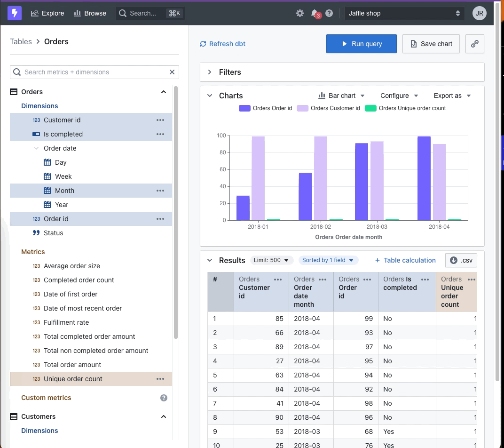504x448 pixels.
Task: Open the JR user avatar
Action: tap(479, 13)
